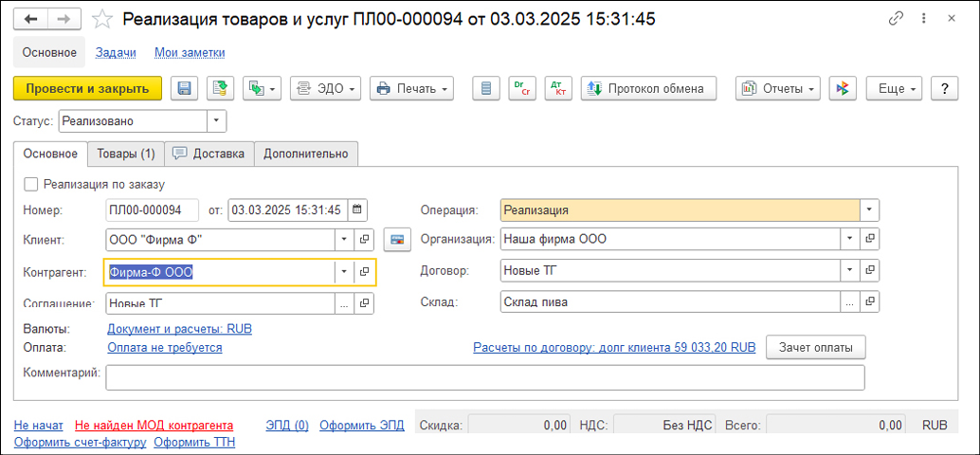Open the calendar picker for document date
The image size is (980, 455).
(x=356, y=210)
